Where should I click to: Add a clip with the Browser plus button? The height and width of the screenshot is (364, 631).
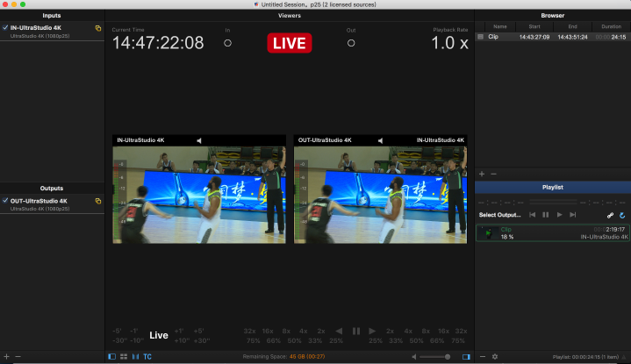pyautogui.click(x=481, y=175)
